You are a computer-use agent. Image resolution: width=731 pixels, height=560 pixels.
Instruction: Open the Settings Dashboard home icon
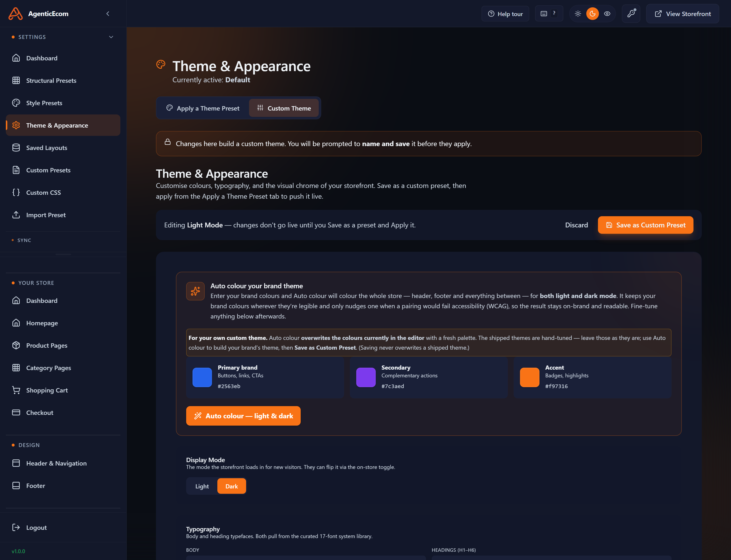16,58
